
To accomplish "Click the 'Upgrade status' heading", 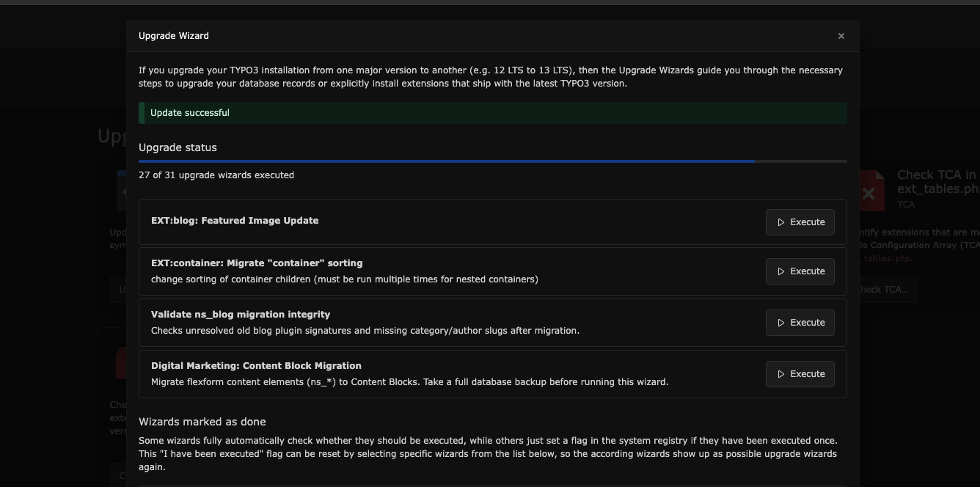I will pos(178,147).
